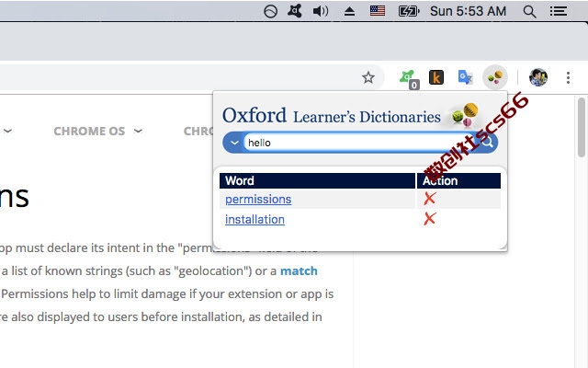588x368 pixels.
Task: Click the Action column header
Action: pos(458,180)
